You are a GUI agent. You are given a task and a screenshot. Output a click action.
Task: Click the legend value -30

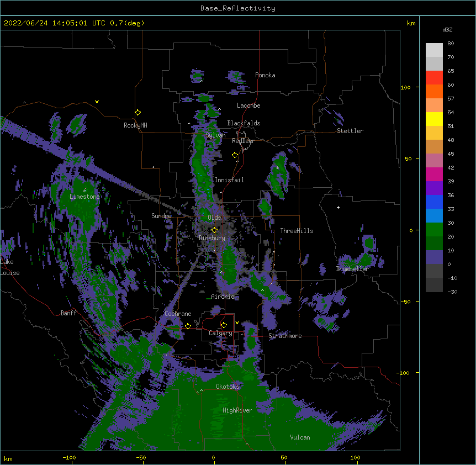452,292
